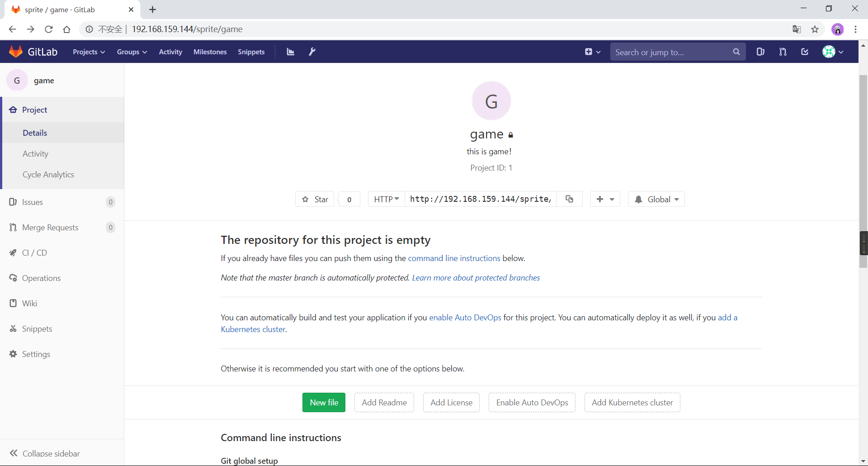Open the plus create-new dropdown beside URL
868x466 pixels.
coord(605,199)
